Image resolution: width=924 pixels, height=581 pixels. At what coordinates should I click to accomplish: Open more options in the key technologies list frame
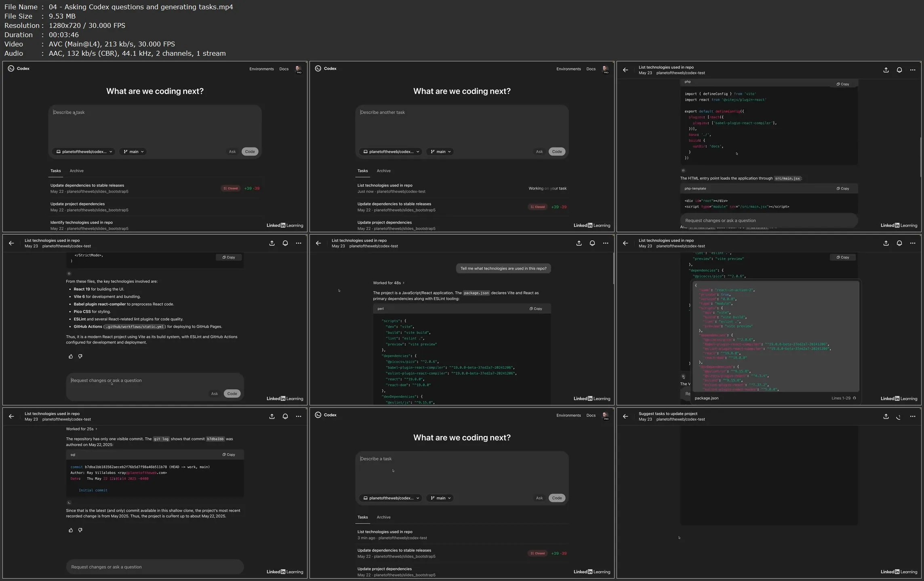pyautogui.click(x=299, y=243)
